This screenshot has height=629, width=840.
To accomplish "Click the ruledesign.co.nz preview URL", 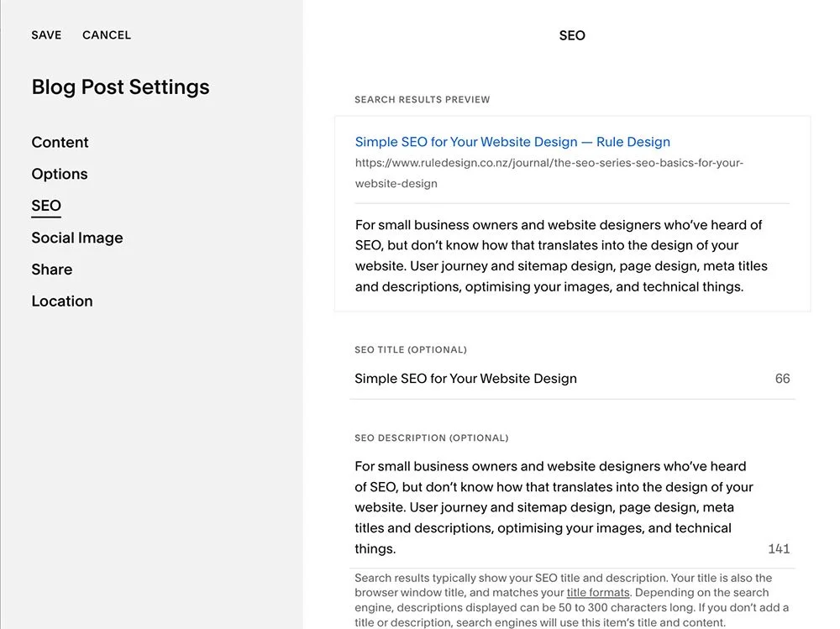I will coord(549,172).
